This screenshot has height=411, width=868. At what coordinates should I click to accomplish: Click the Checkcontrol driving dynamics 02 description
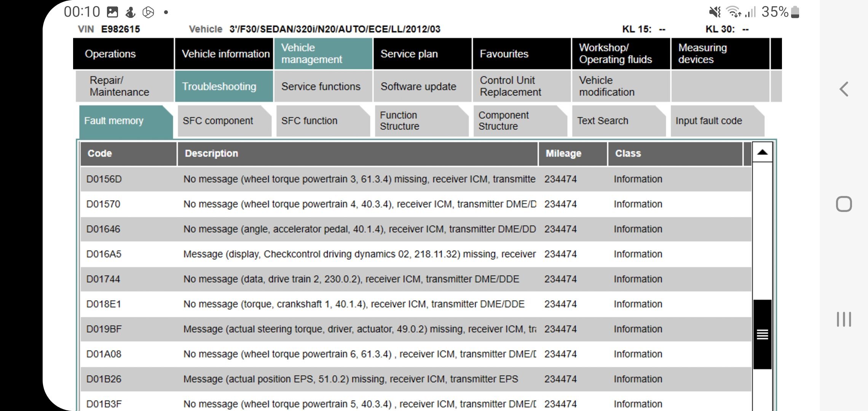click(x=359, y=254)
